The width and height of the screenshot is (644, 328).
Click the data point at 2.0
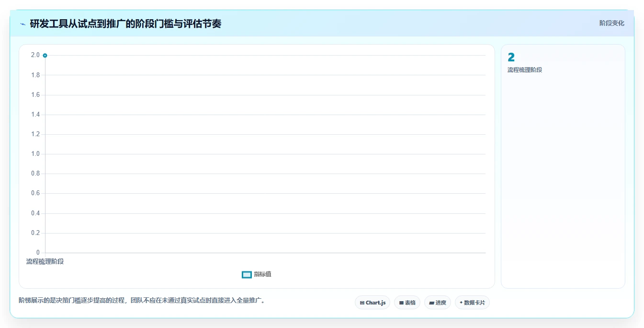click(45, 56)
